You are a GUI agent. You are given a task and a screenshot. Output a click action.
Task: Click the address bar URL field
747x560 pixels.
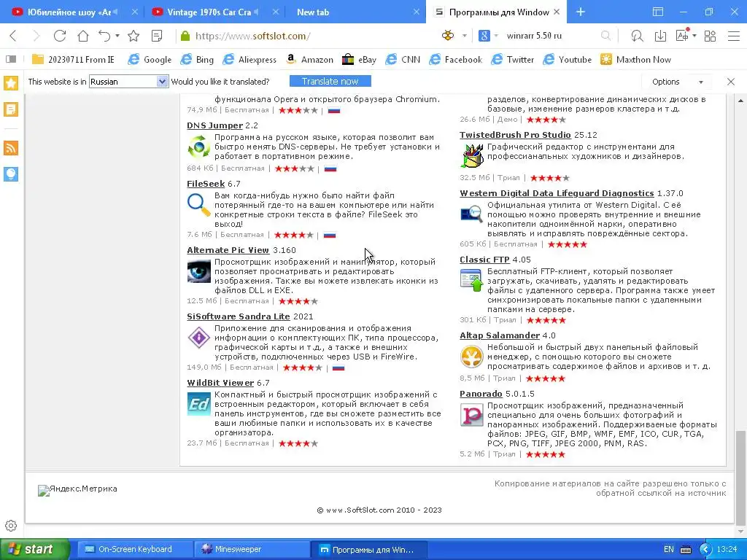click(x=305, y=36)
